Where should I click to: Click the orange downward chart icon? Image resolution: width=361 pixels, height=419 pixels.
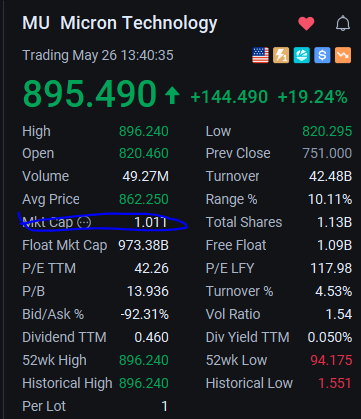[x=343, y=55]
